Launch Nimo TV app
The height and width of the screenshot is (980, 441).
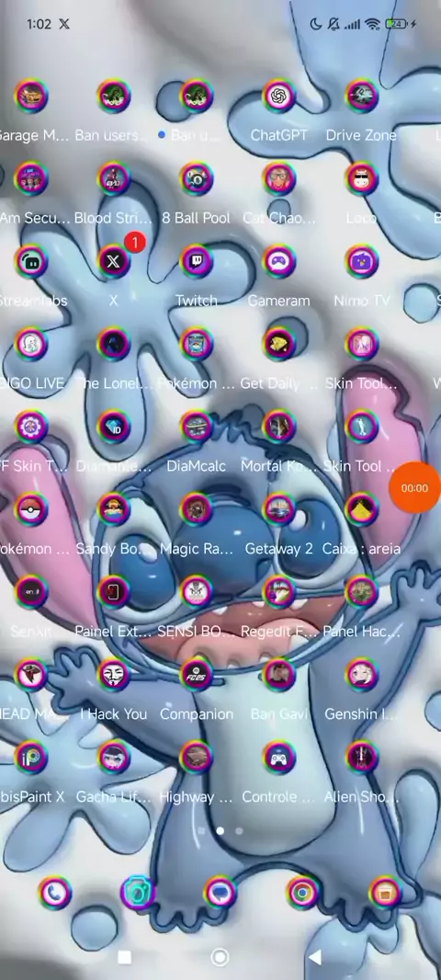tap(362, 261)
